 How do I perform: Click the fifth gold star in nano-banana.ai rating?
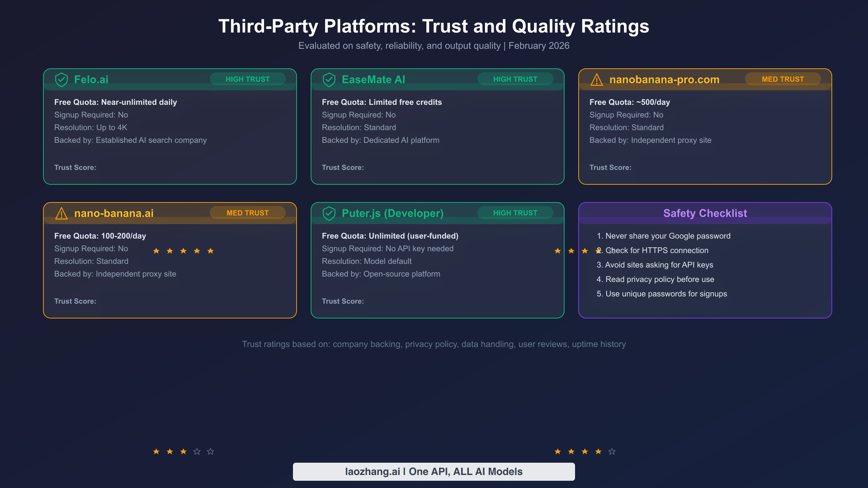[x=210, y=251]
